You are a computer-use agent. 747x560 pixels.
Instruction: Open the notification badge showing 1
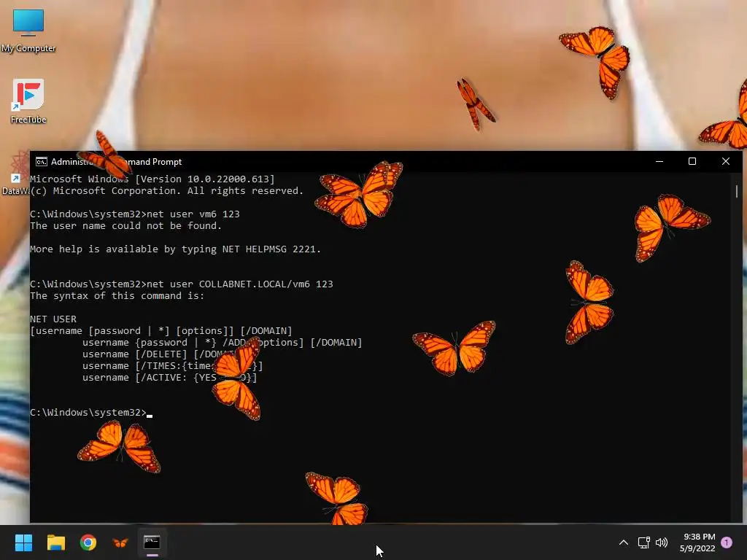(727, 542)
